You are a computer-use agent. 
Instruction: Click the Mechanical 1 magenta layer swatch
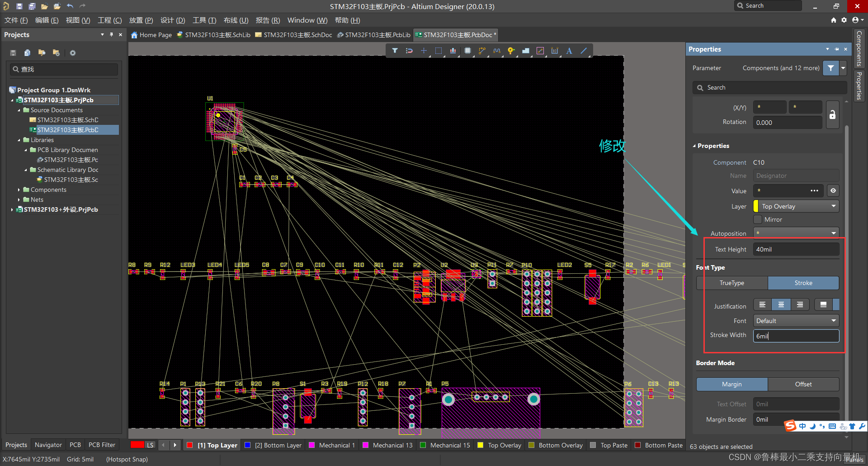pyautogui.click(x=311, y=445)
